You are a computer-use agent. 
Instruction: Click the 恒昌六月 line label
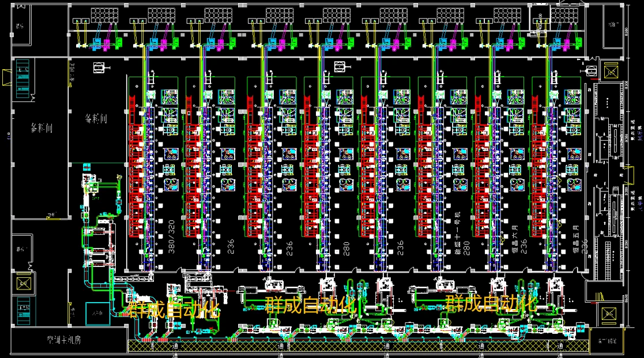515,239
